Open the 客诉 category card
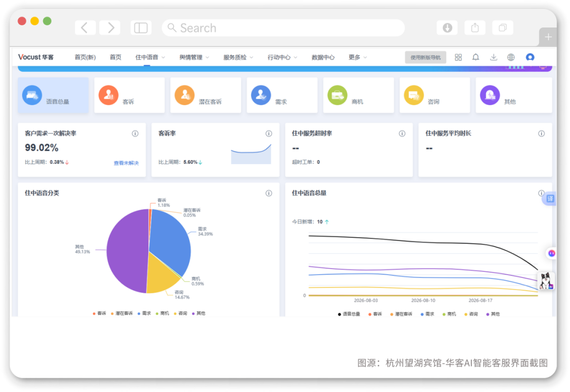The height and width of the screenshot is (392, 570). click(129, 95)
